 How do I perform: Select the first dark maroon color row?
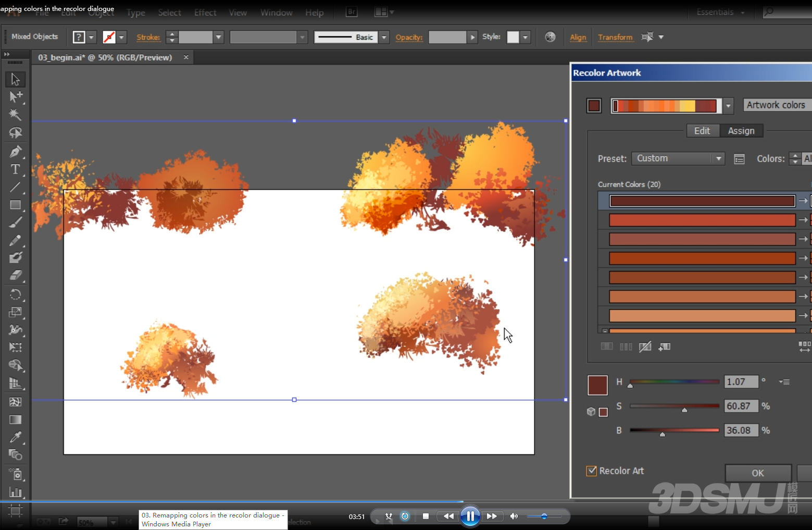pyautogui.click(x=702, y=201)
